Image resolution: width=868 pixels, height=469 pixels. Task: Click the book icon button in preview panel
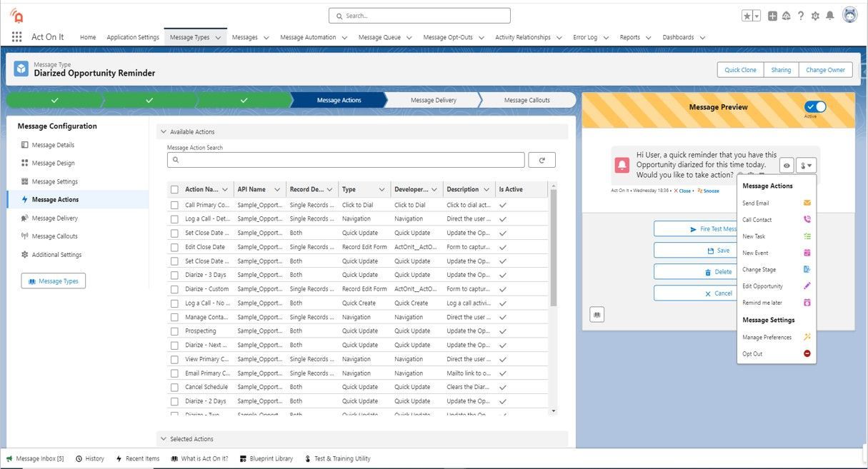click(597, 314)
